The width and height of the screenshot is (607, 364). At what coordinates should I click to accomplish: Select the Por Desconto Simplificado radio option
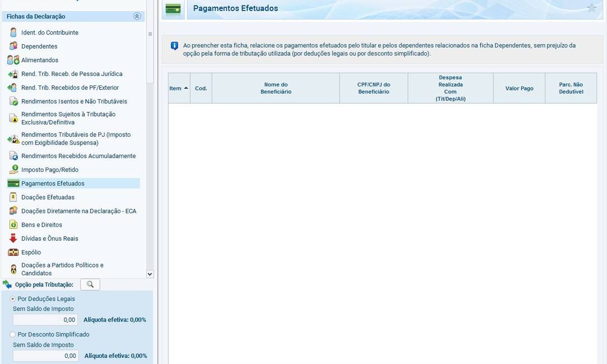click(13, 334)
